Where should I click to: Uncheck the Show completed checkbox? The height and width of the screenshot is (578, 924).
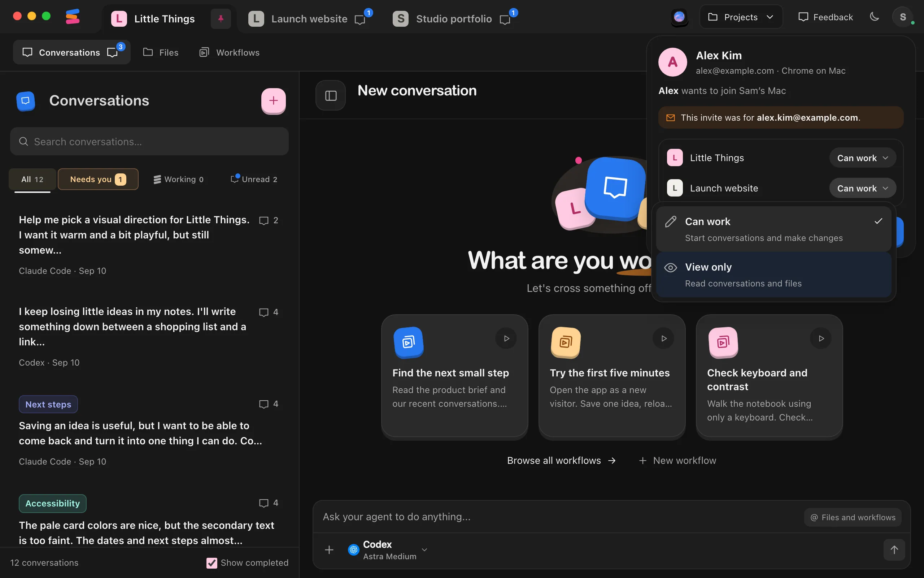pyautogui.click(x=212, y=563)
